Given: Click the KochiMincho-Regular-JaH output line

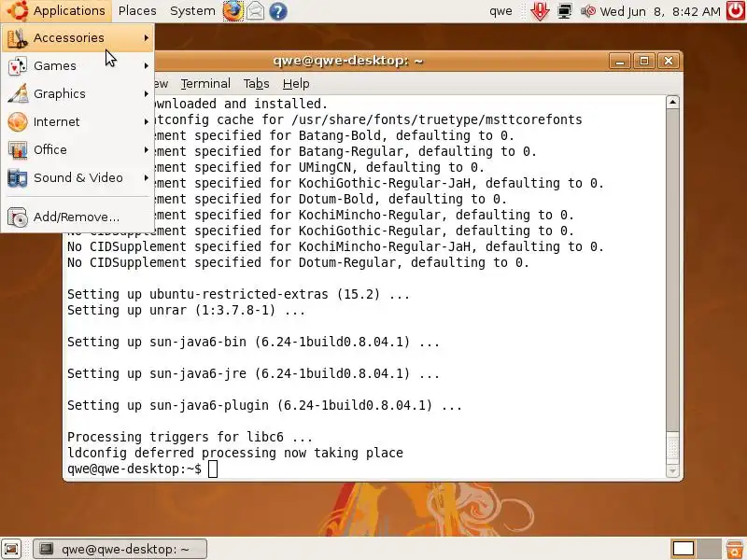Looking at the screenshot, I should 335,246.
